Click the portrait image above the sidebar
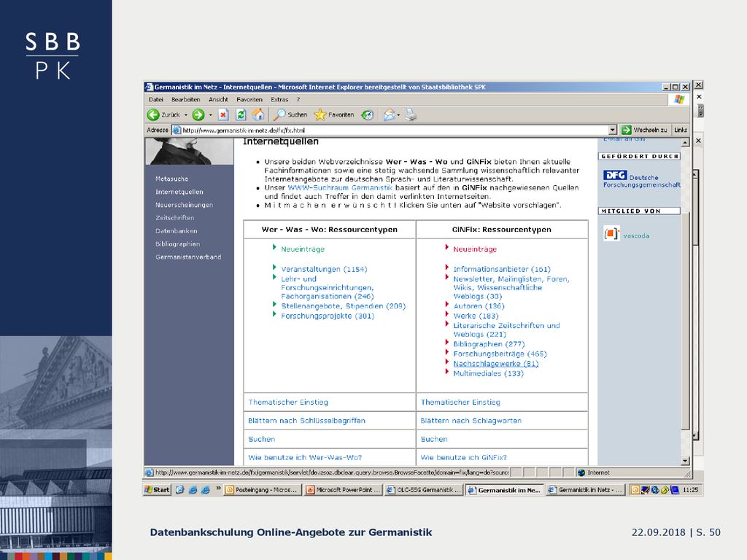 190,152
